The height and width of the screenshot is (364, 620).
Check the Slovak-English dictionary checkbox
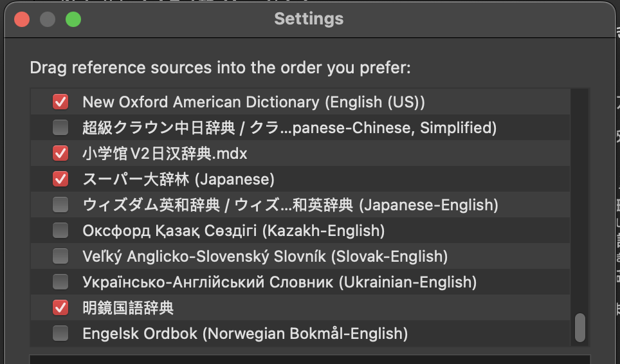(x=60, y=256)
